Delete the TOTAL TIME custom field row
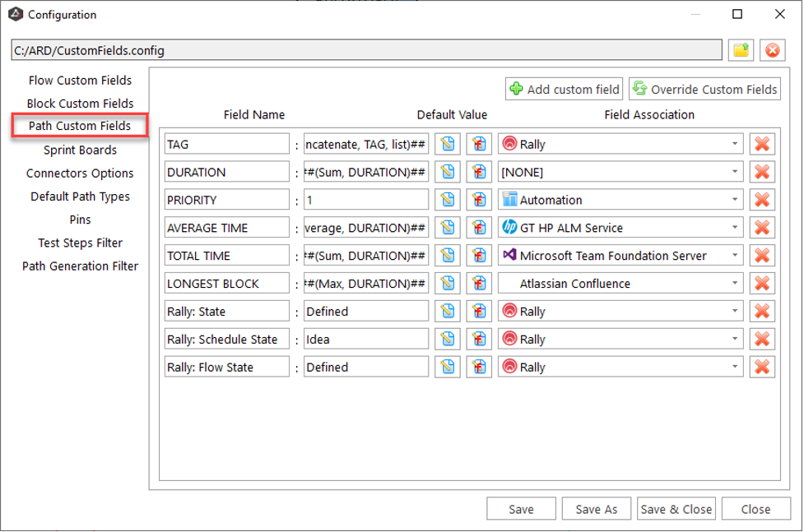This screenshot has width=804, height=532. tap(762, 256)
